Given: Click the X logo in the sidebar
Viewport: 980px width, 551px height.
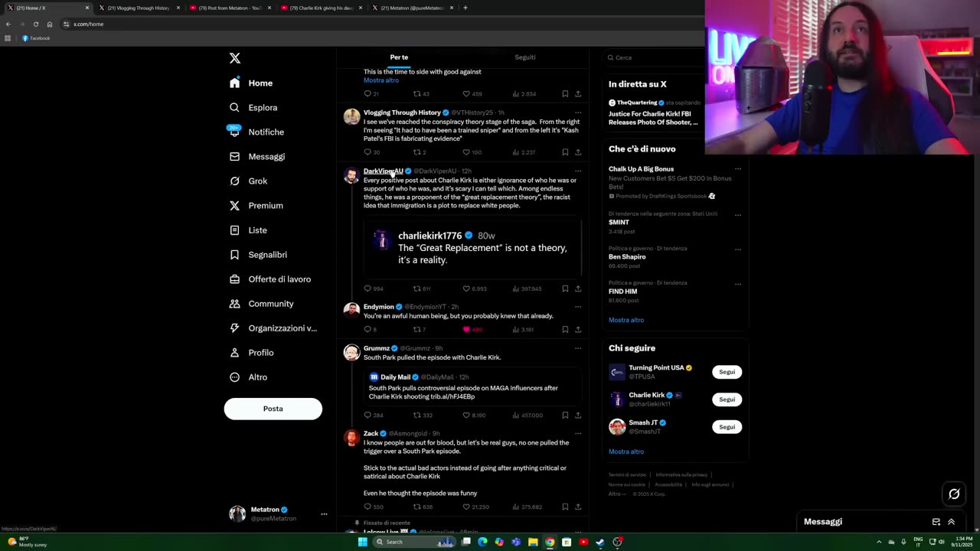Looking at the screenshot, I should pyautogui.click(x=235, y=58).
